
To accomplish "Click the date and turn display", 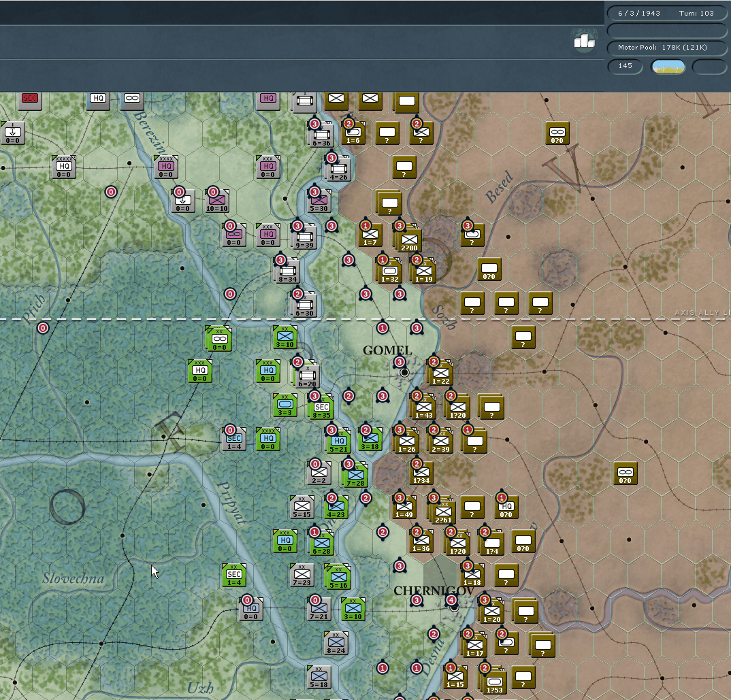I will [666, 13].
